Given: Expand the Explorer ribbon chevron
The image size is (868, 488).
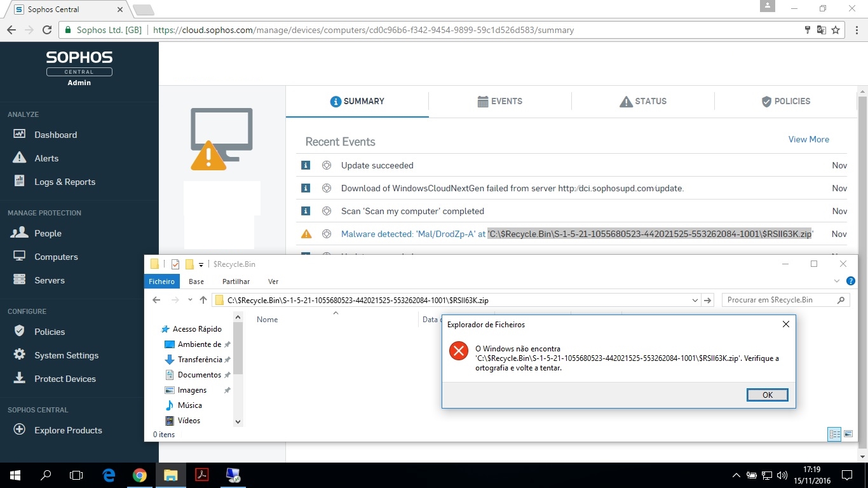Looking at the screenshot, I should pos(836,281).
